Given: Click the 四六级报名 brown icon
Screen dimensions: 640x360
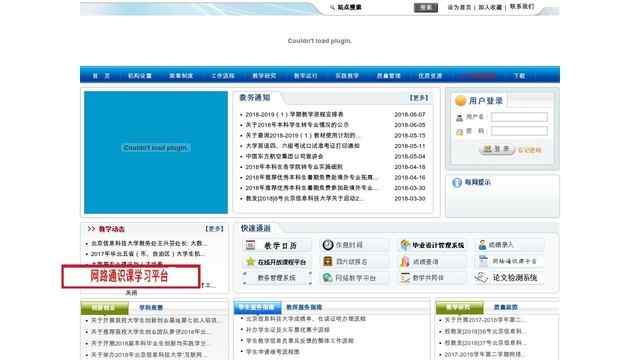Looking at the screenshot, I should (327, 261).
